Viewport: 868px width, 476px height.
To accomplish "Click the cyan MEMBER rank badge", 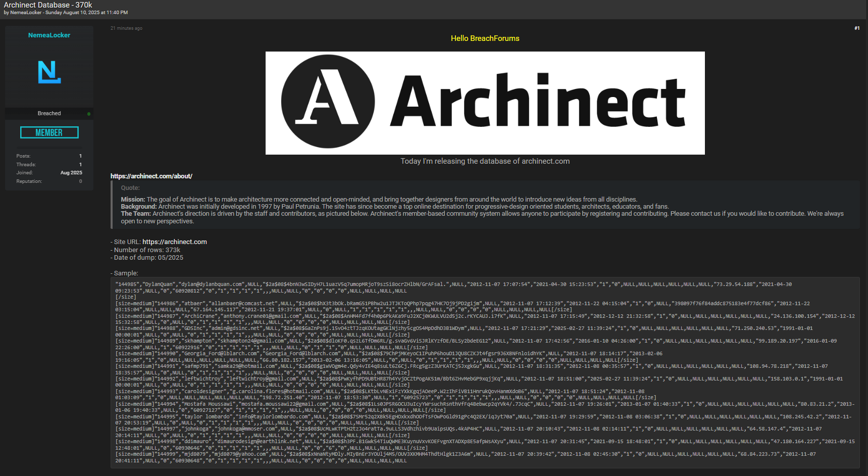I will click(x=49, y=132).
